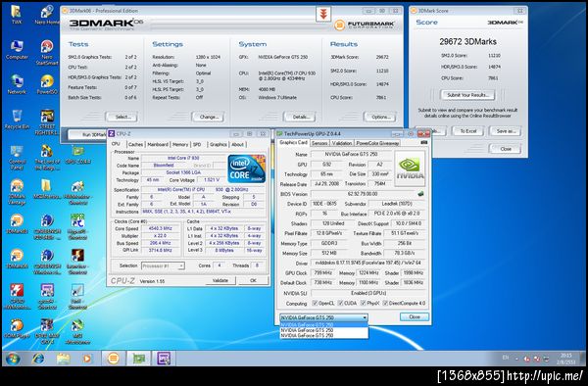Image resolution: width=588 pixels, height=386 pixels.
Task: Switch to the CPU-Z Caches tab
Action: click(x=135, y=144)
